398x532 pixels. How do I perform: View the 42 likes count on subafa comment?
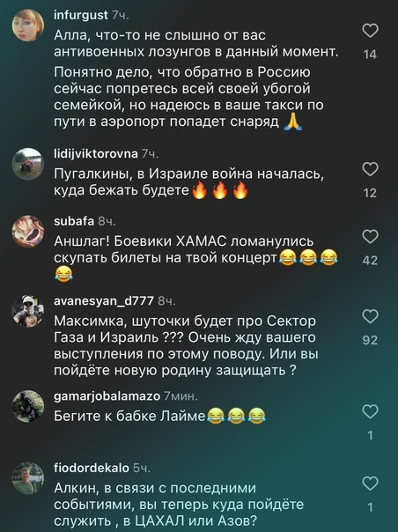tap(370, 260)
